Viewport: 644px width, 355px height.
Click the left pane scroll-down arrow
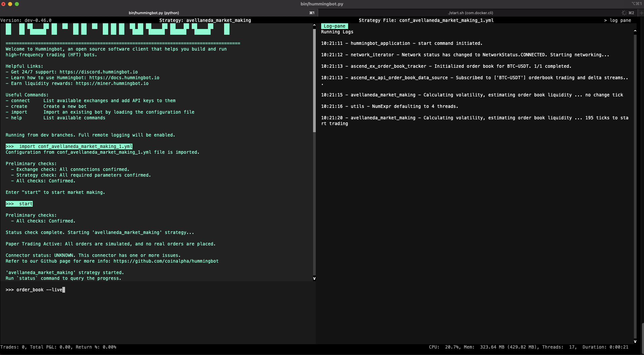tap(314, 278)
